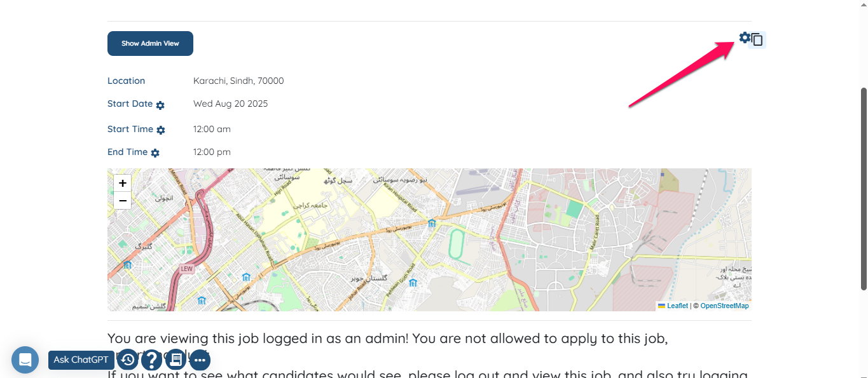Click the Karachi, Sindh, 70000 location text

[238, 81]
